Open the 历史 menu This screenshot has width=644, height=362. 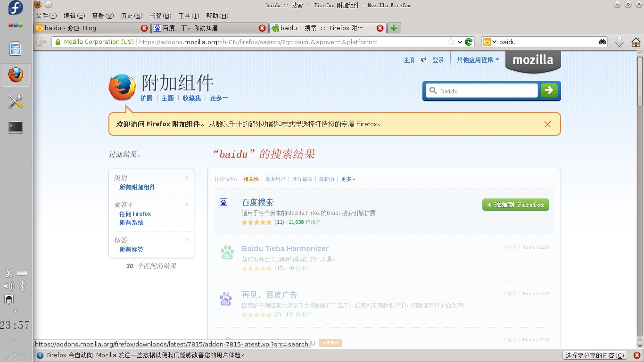[x=132, y=16]
